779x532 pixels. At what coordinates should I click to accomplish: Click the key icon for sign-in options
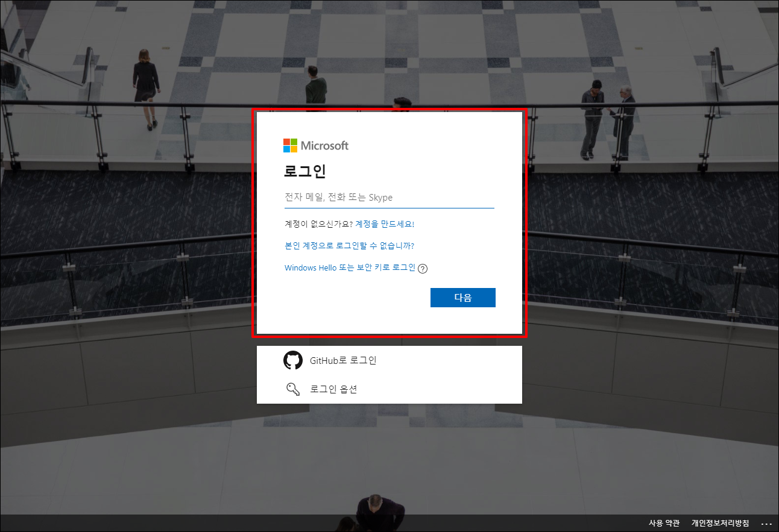tap(293, 389)
